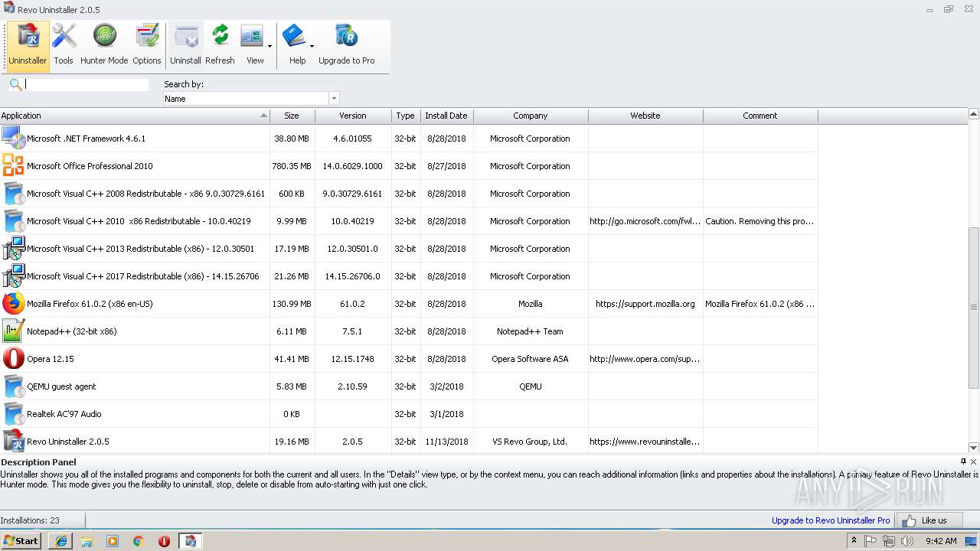Select Visual C++ 2010 Redistributable icon
This screenshot has width=980, height=551.
click(x=13, y=221)
